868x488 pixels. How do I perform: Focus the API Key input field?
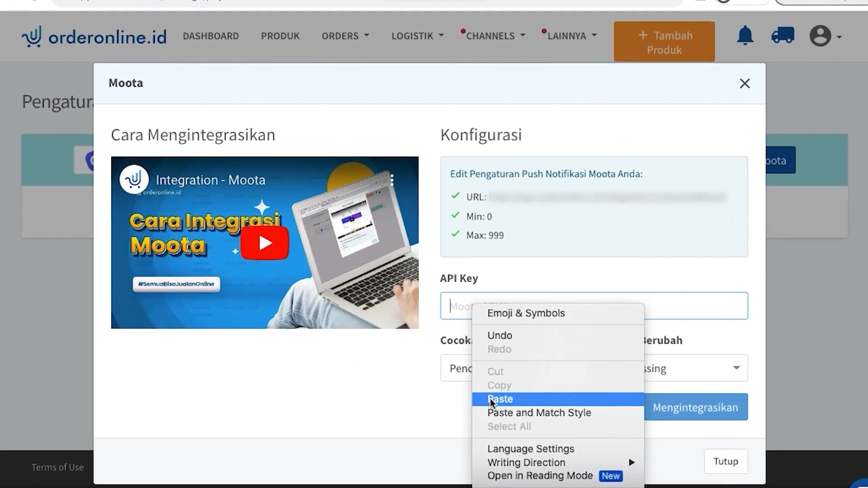(x=594, y=306)
